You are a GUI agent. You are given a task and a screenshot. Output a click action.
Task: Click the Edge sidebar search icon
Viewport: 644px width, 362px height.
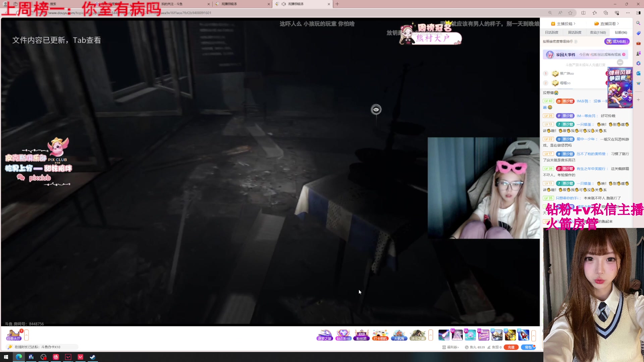point(638,23)
